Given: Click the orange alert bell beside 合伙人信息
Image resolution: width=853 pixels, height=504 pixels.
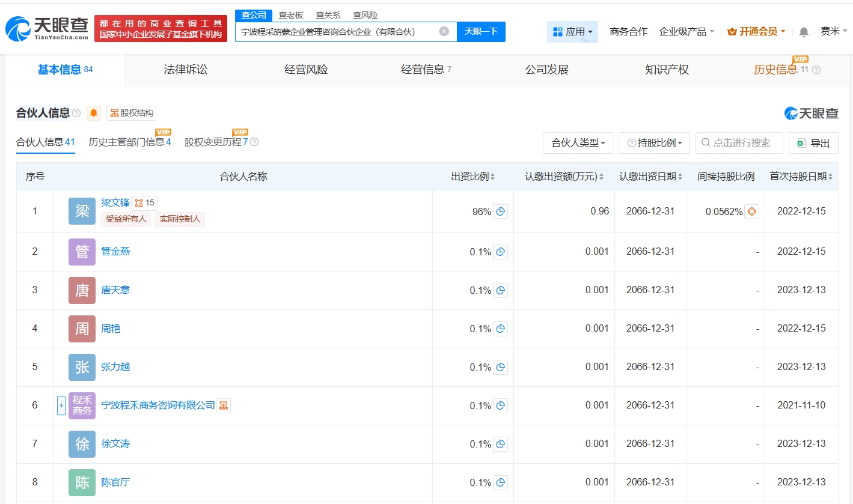Looking at the screenshot, I should tap(94, 113).
